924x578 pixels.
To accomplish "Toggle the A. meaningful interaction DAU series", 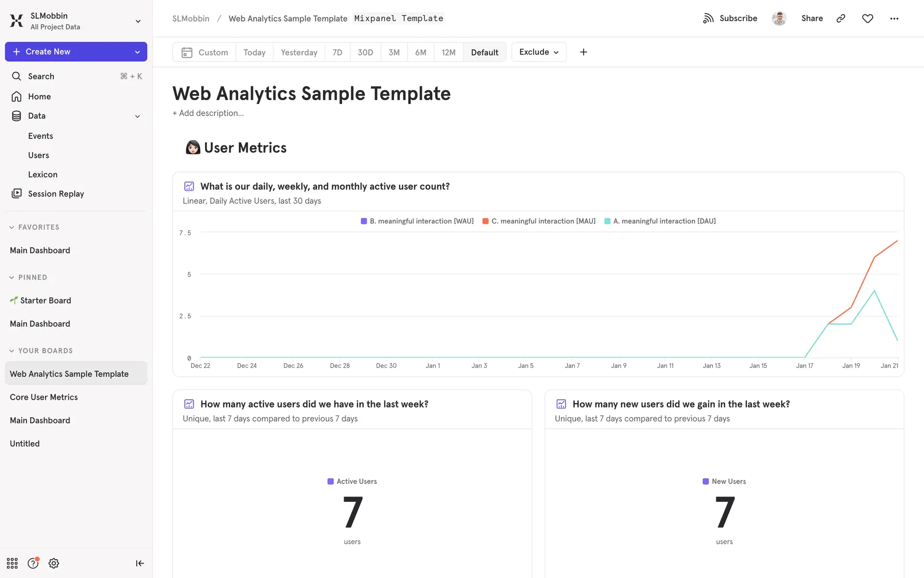I will (x=660, y=221).
